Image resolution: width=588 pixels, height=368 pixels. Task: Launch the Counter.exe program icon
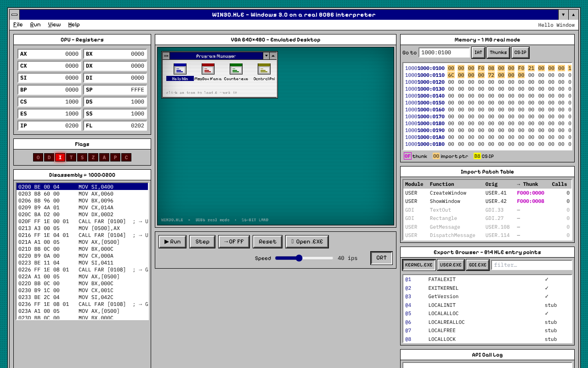click(236, 72)
